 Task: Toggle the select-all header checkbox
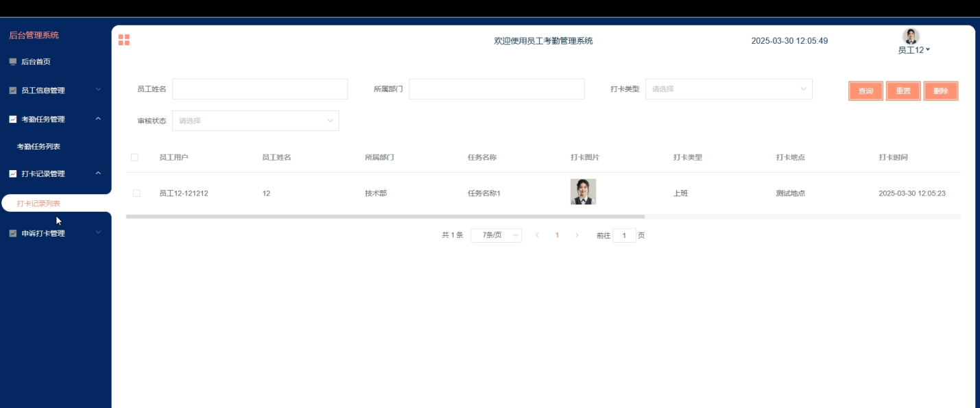134,158
